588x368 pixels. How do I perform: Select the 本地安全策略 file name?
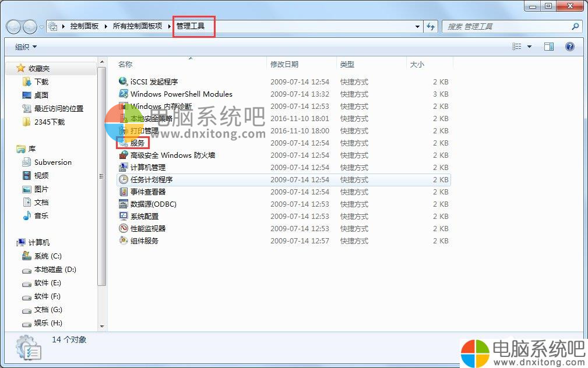(152, 118)
